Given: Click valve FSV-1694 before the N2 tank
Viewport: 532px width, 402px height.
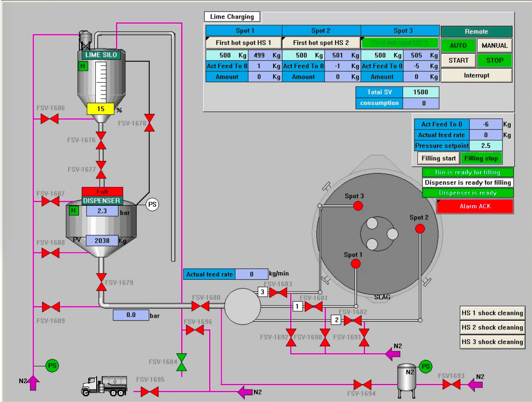Looking at the screenshot, I should (362, 385).
